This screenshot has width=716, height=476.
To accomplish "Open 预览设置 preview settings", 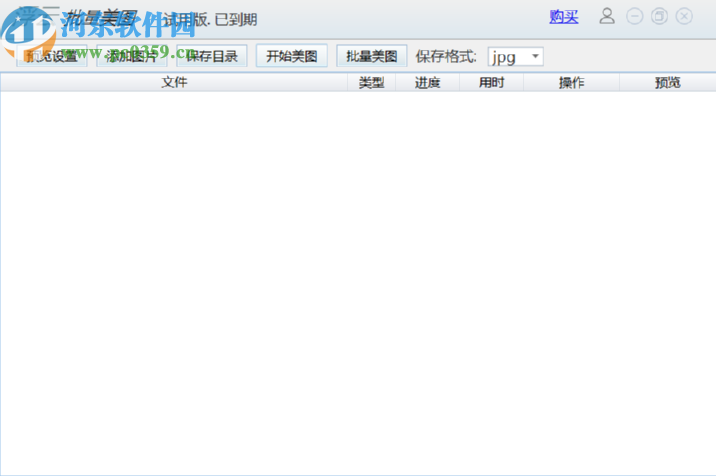I will point(52,56).
